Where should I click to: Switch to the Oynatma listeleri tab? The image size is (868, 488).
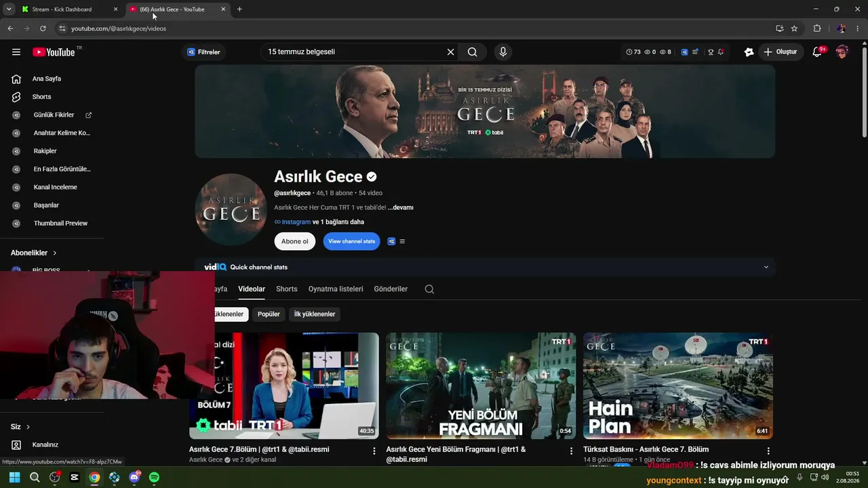coord(336,289)
